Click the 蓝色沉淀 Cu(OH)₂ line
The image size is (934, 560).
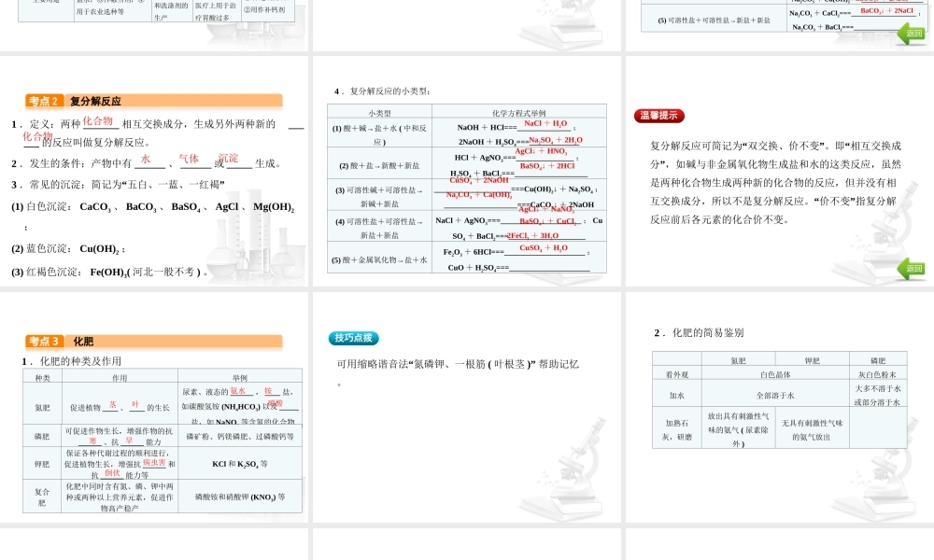(69, 249)
